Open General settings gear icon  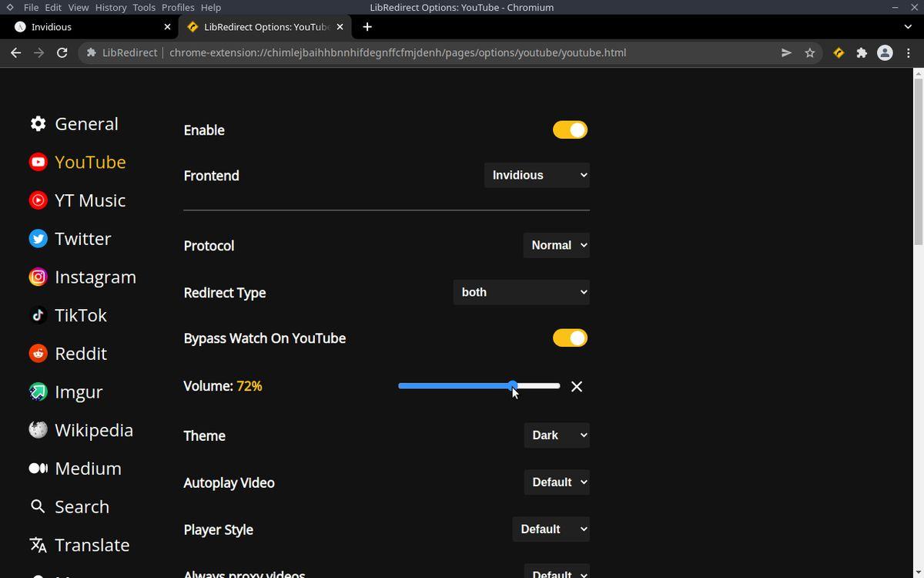click(38, 123)
